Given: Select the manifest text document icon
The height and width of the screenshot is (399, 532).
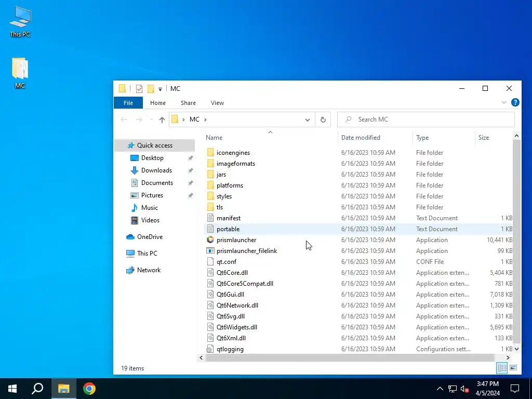Looking at the screenshot, I should (x=210, y=218).
